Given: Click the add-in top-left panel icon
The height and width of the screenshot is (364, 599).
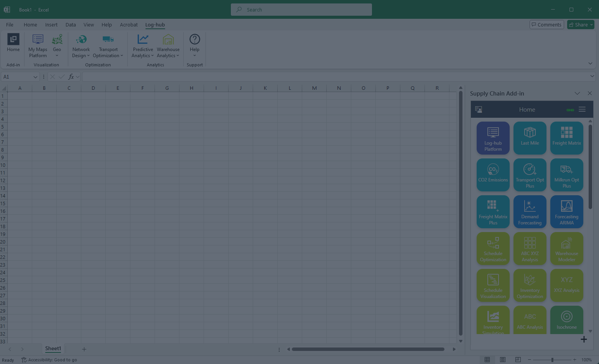Looking at the screenshot, I should pyautogui.click(x=479, y=109).
